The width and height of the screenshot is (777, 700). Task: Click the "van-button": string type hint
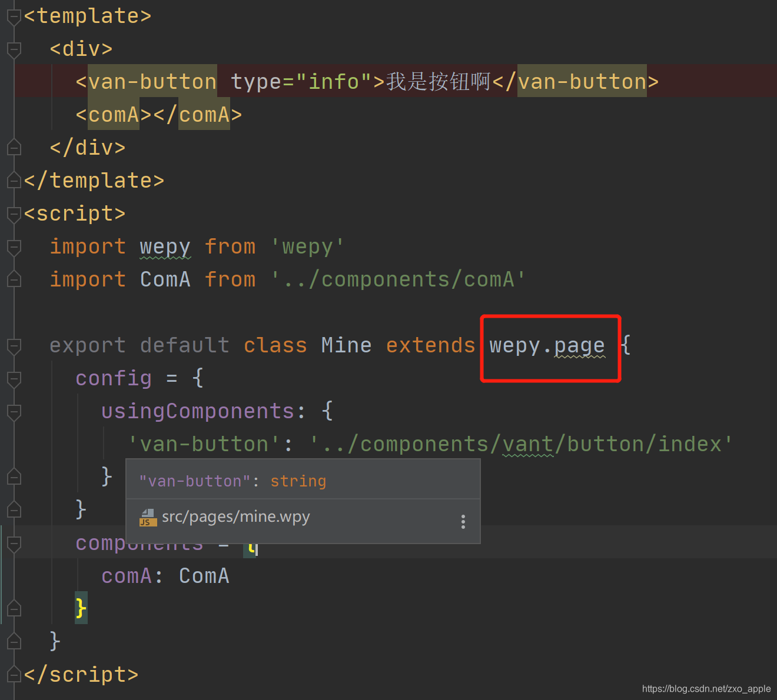[x=233, y=481]
